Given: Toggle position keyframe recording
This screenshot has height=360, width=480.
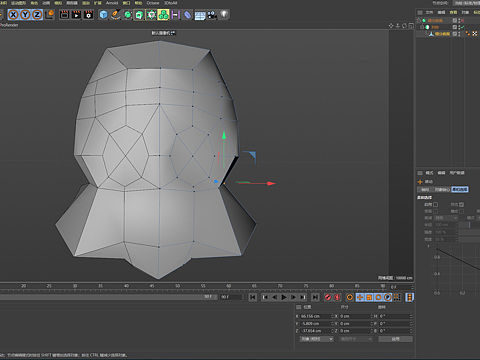Looking at the screenshot, I should click(360, 297).
